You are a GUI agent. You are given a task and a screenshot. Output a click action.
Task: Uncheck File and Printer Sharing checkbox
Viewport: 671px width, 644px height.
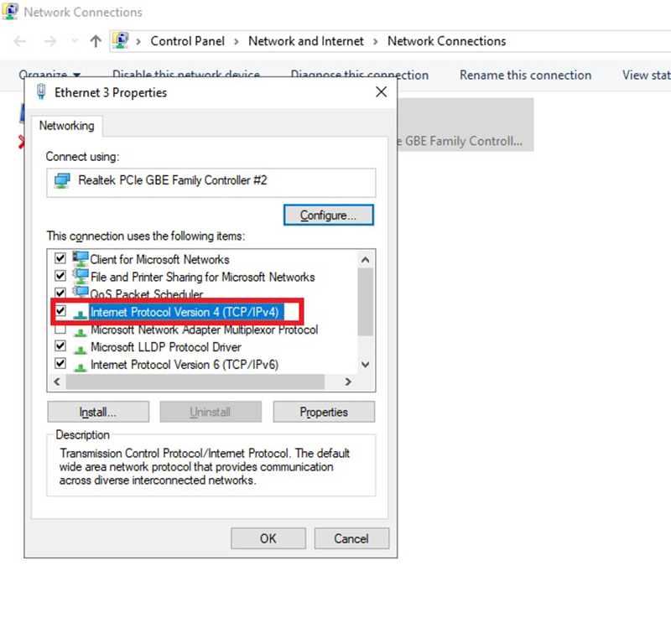tap(60, 276)
